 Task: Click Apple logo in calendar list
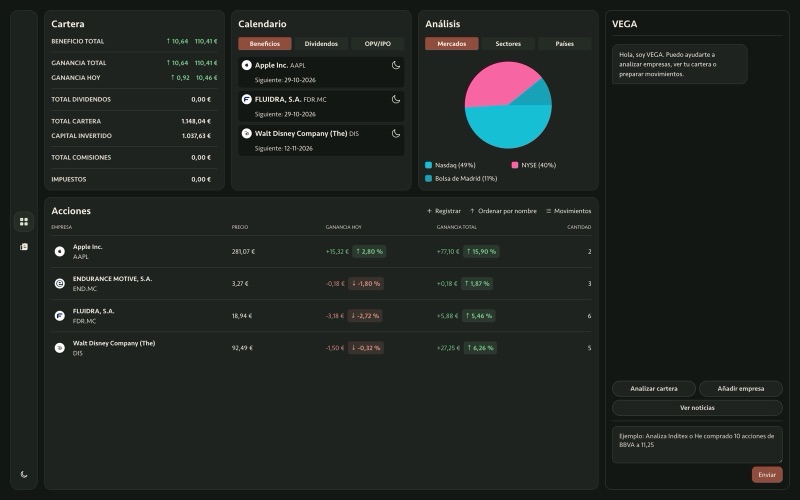pyautogui.click(x=246, y=65)
